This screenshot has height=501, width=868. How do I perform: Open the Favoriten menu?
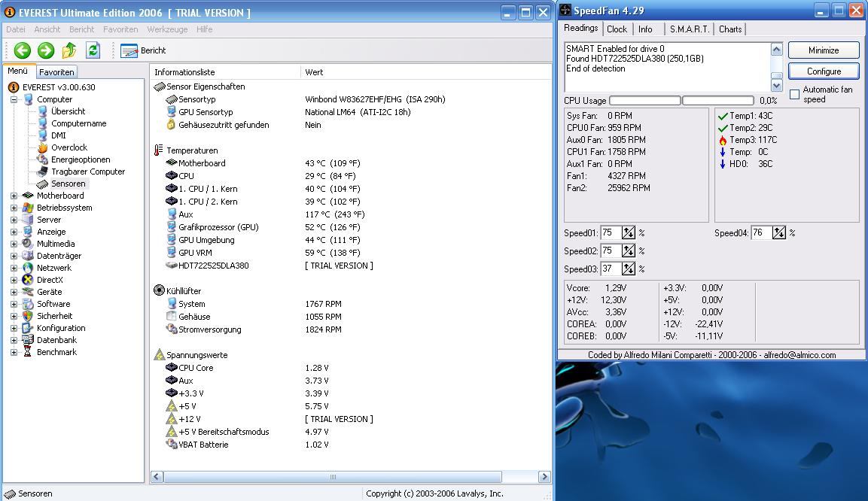point(120,29)
